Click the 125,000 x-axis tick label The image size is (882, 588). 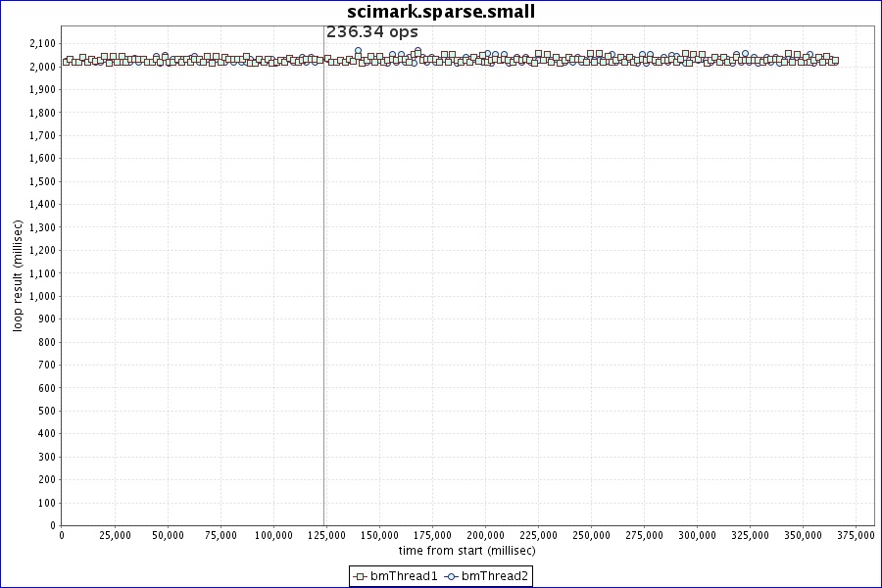[x=325, y=535]
